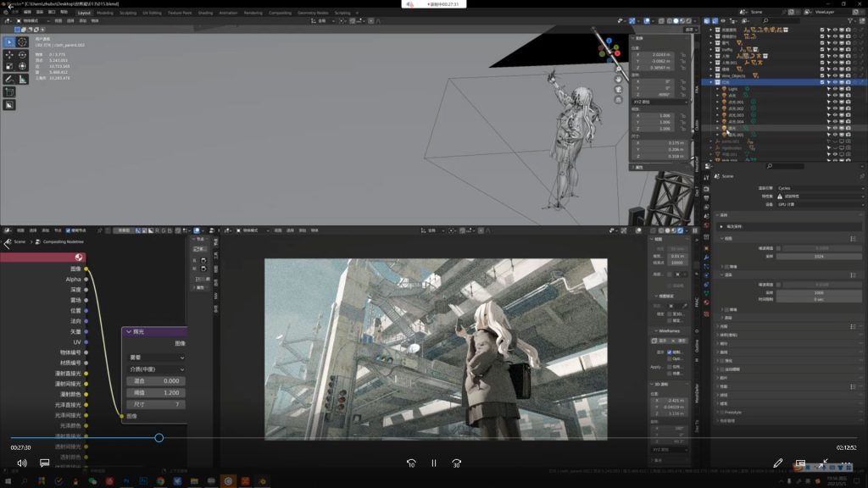Switch to the Shading workspace tab
Screen dimensions: 868x488
coord(205,13)
